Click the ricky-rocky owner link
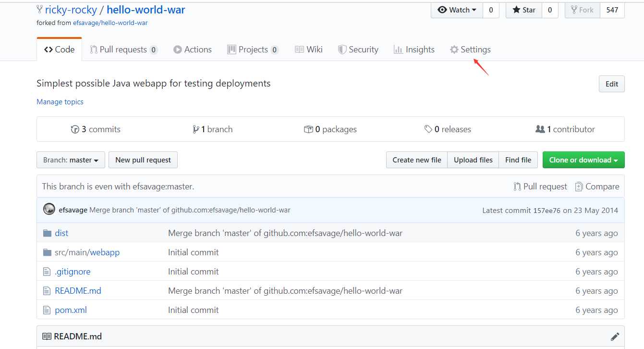Screen dimensions: 644x349 (x=71, y=10)
